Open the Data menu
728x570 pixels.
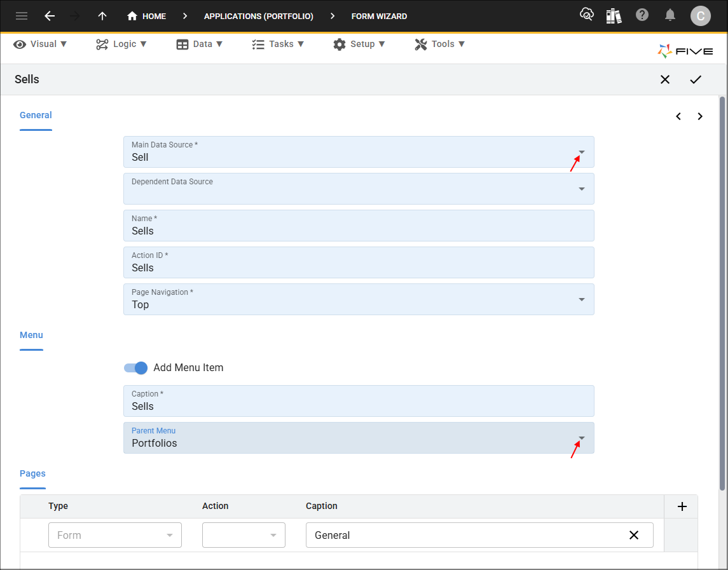pyautogui.click(x=200, y=44)
